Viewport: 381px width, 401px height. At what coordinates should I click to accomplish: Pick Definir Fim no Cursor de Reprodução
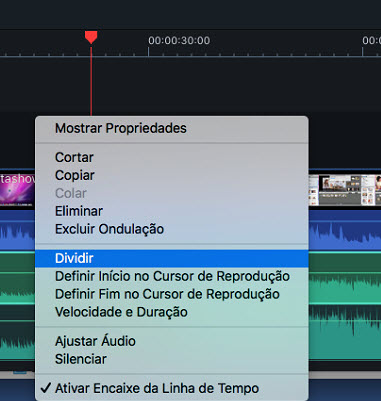[x=172, y=294]
